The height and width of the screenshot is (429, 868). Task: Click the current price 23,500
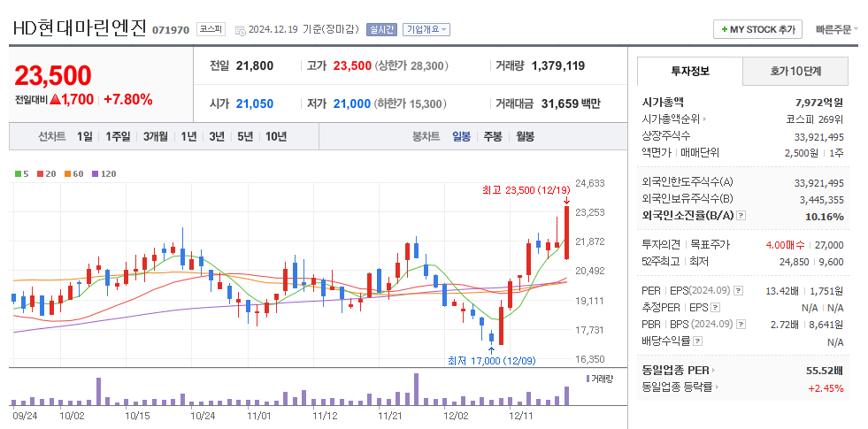click(52, 75)
